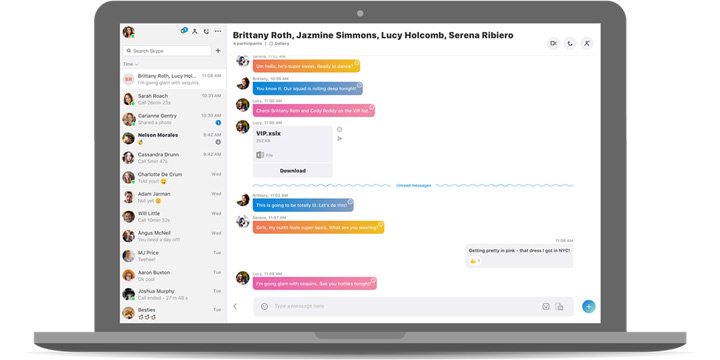React to the 'Ready to dance?' message
This screenshot has height=360, width=720.
coord(356,63)
